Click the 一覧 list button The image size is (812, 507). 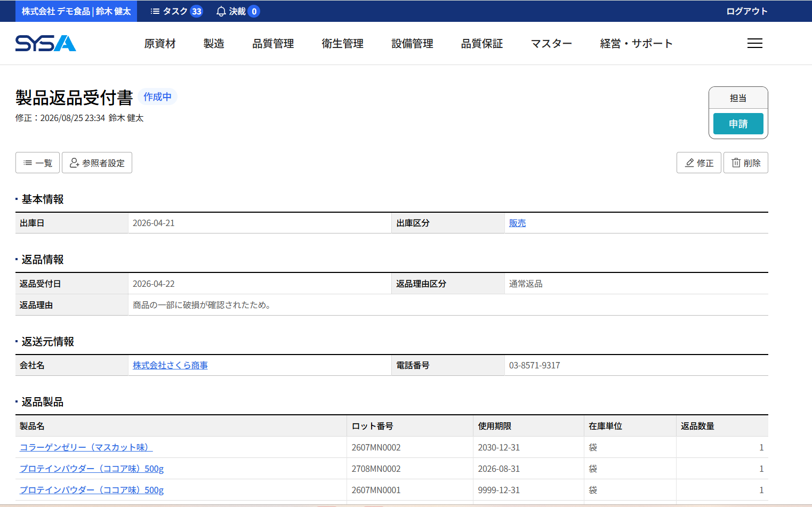click(37, 163)
